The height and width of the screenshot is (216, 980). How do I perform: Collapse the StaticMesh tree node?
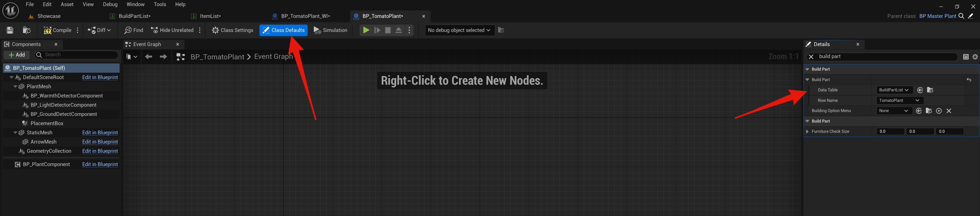pyautogui.click(x=15, y=133)
